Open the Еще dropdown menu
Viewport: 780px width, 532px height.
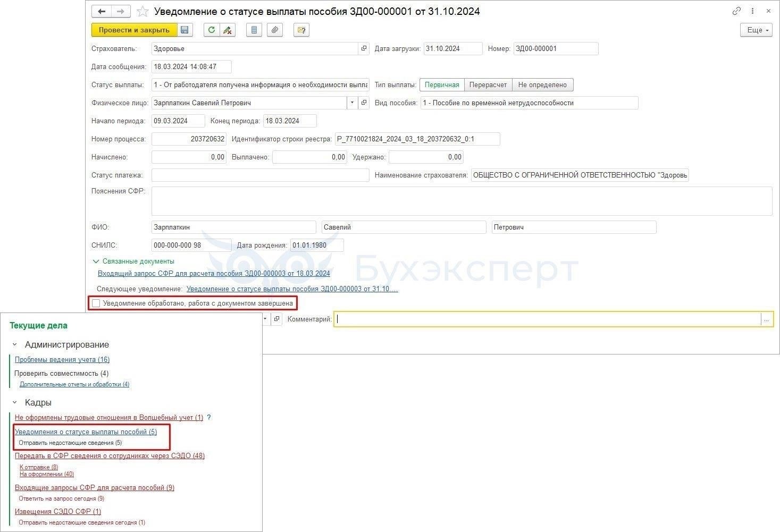tap(756, 30)
